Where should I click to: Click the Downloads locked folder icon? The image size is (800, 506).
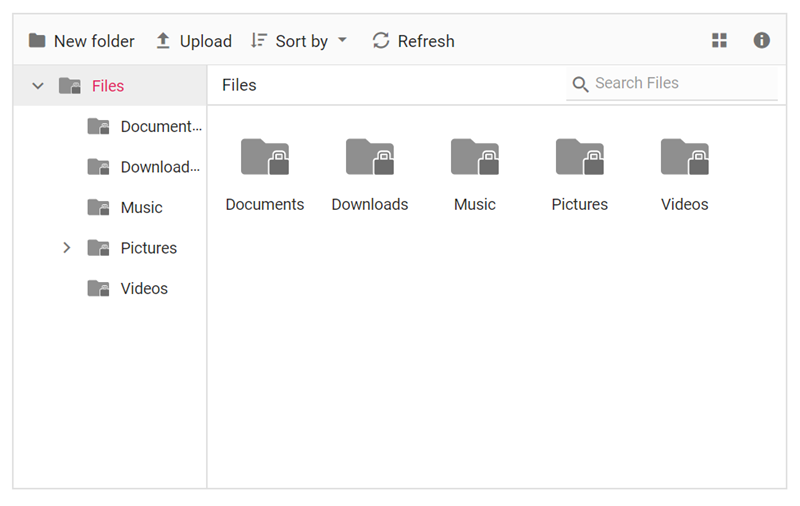pos(370,157)
